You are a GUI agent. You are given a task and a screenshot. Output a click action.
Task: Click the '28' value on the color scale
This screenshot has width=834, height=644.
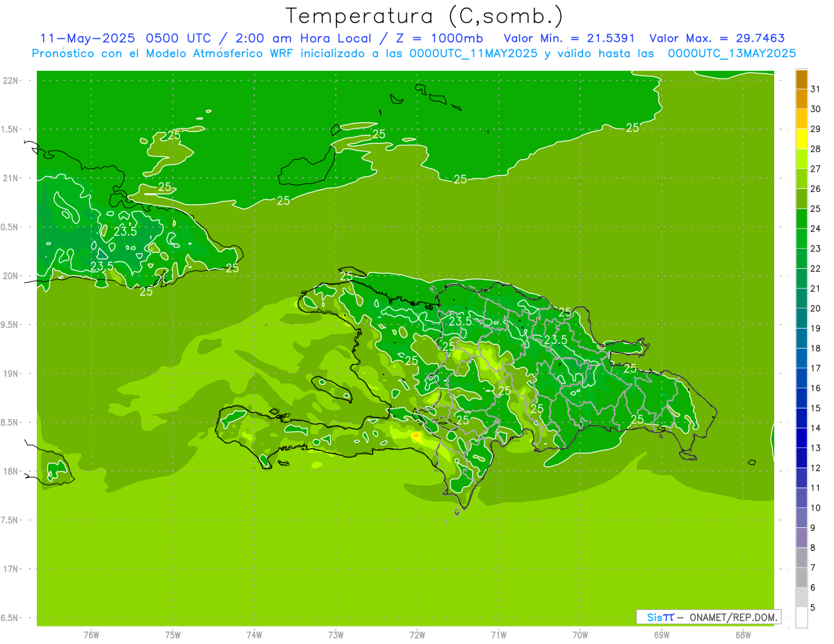click(x=816, y=149)
